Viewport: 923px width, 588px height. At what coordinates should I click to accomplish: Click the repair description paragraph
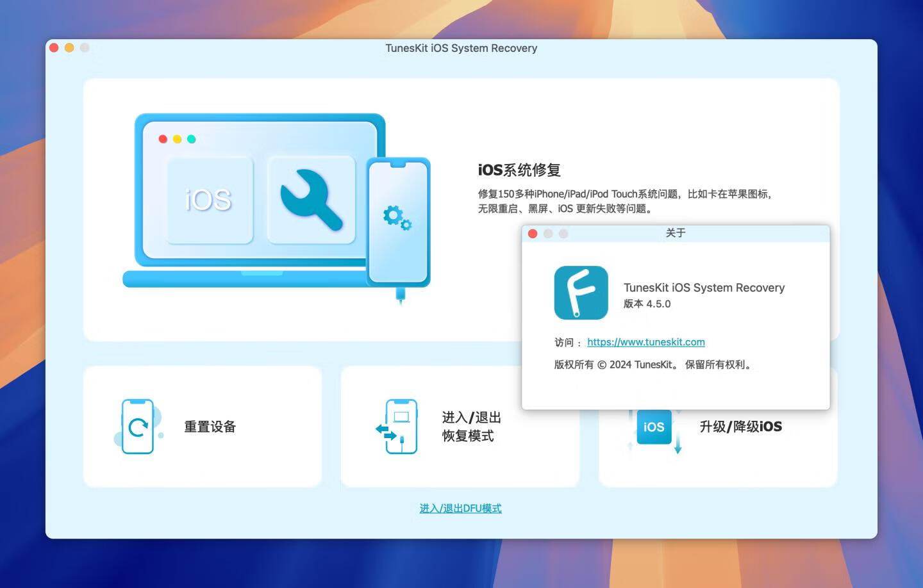tap(626, 201)
